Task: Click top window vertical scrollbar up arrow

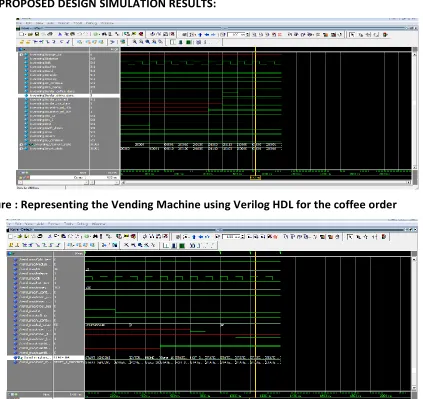Action: coord(415,54)
